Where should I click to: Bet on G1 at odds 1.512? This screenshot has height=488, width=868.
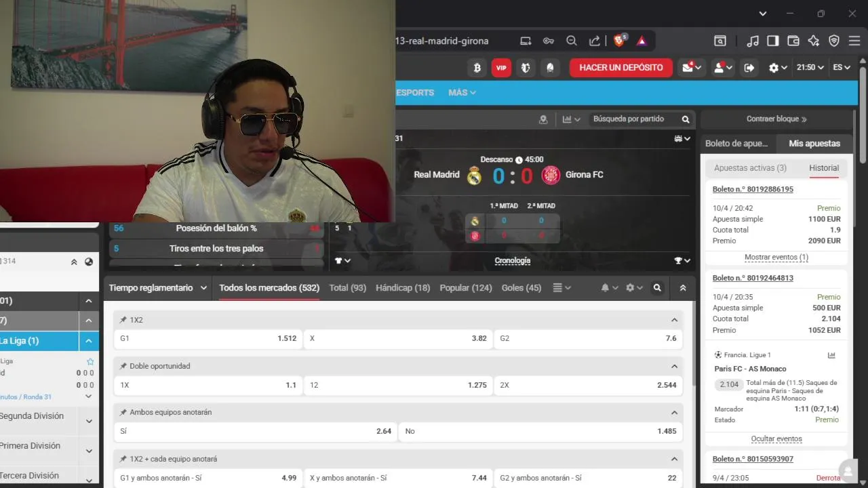[x=208, y=338]
